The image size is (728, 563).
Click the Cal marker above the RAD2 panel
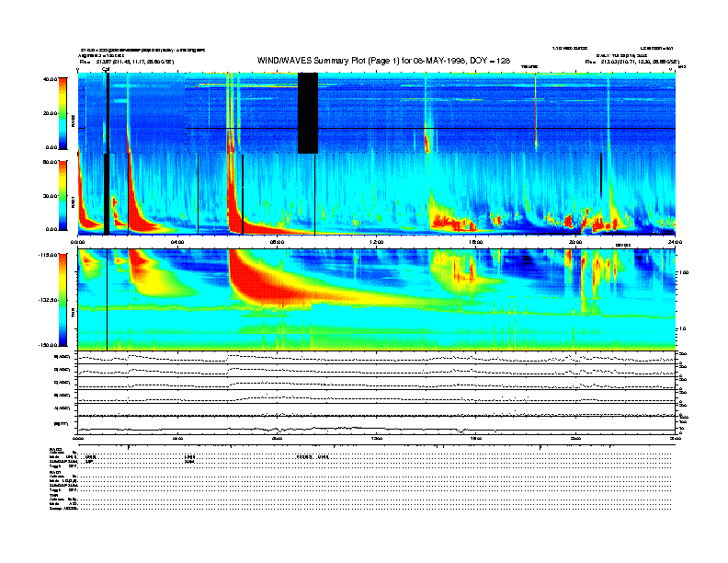106,69
